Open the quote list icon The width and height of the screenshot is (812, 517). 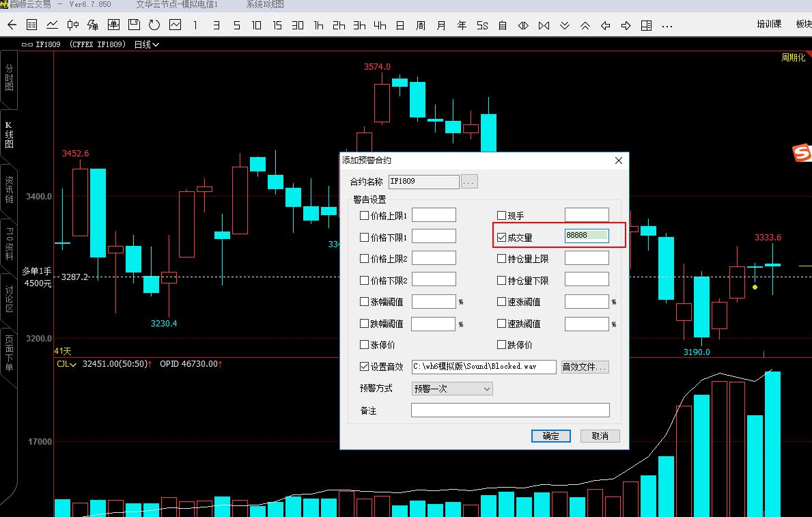pos(31,25)
